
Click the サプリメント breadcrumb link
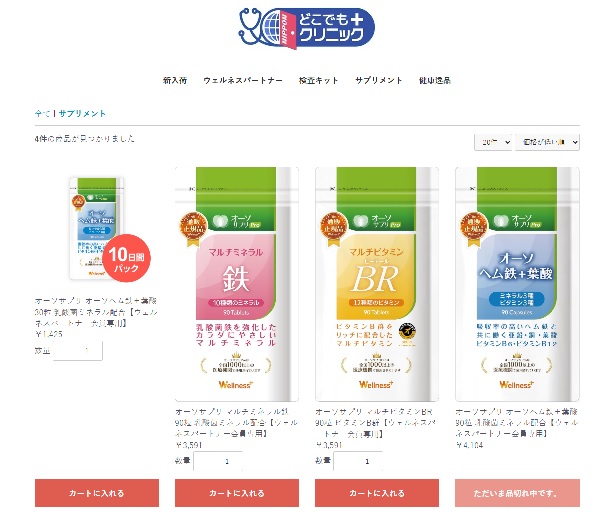[82, 113]
